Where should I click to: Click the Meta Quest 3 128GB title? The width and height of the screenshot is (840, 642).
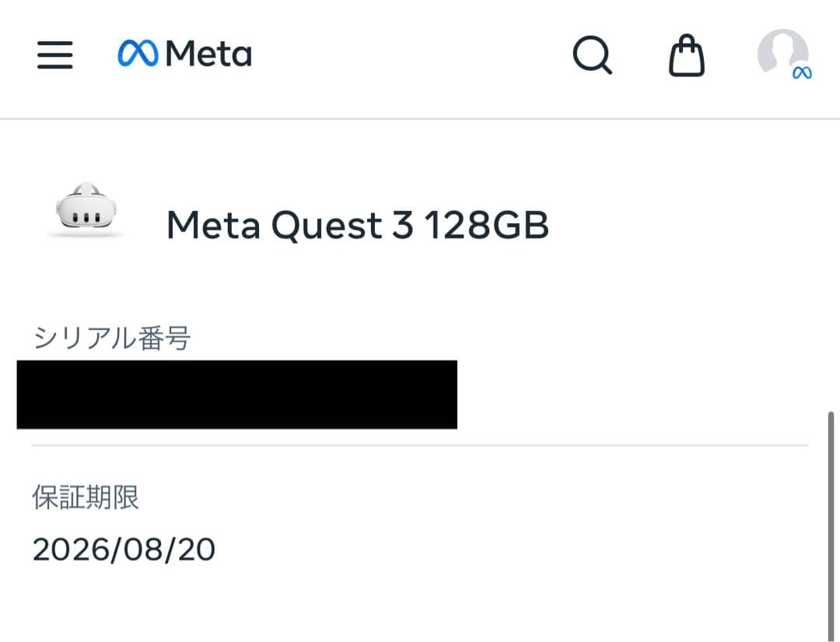tap(357, 226)
